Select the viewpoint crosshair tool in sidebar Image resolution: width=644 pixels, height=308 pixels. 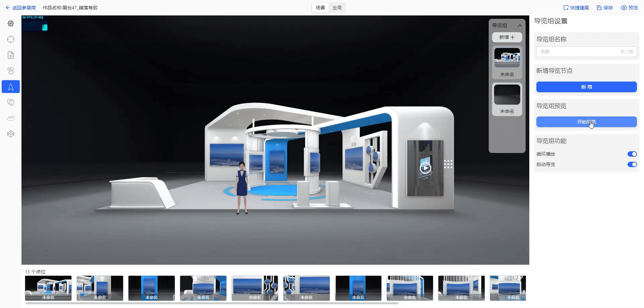click(x=11, y=39)
